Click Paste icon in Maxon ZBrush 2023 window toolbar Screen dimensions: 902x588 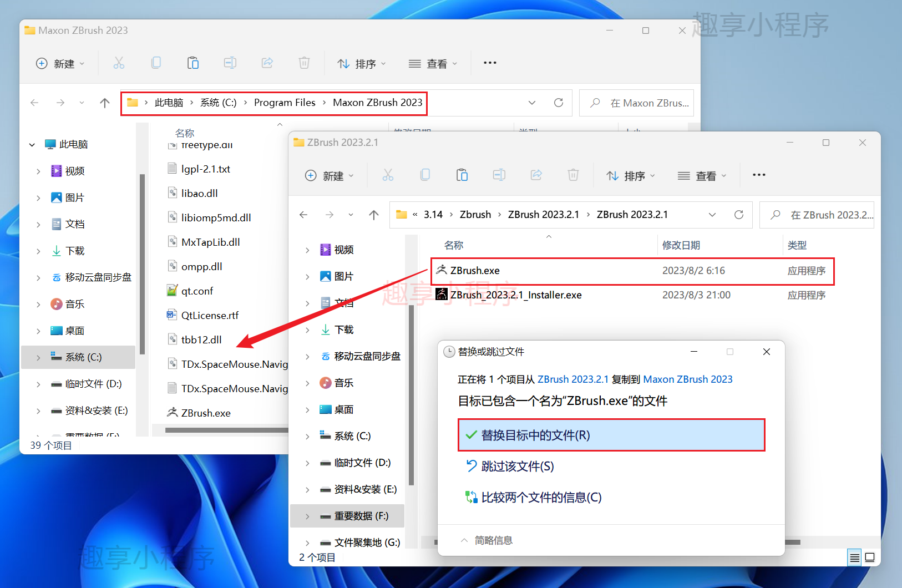click(x=193, y=63)
